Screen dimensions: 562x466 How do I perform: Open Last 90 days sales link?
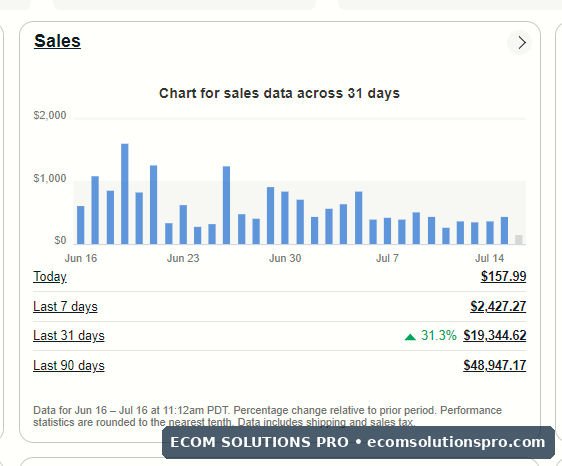tap(69, 366)
